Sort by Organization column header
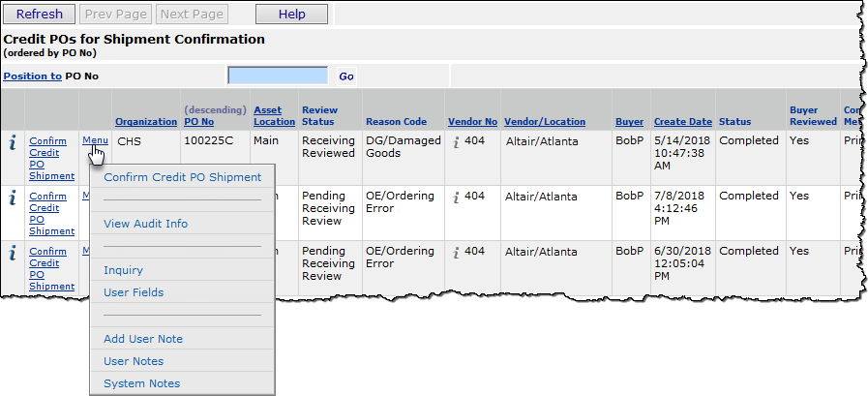 coord(146,122)
